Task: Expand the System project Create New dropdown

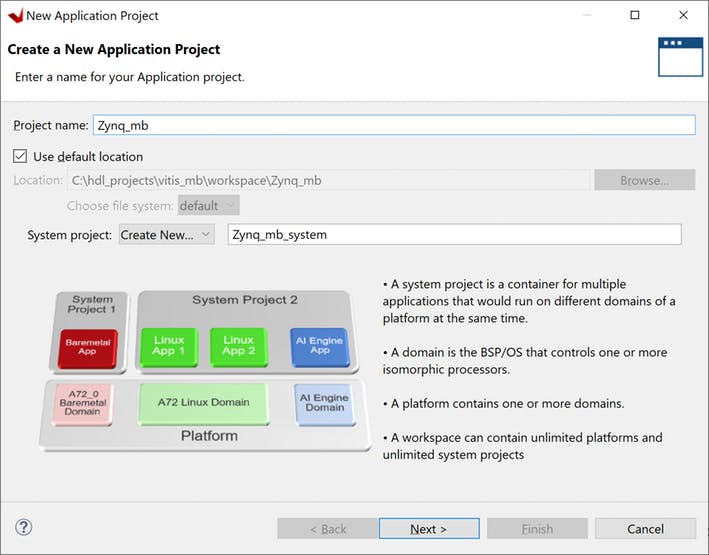Action: click(166, 234)
